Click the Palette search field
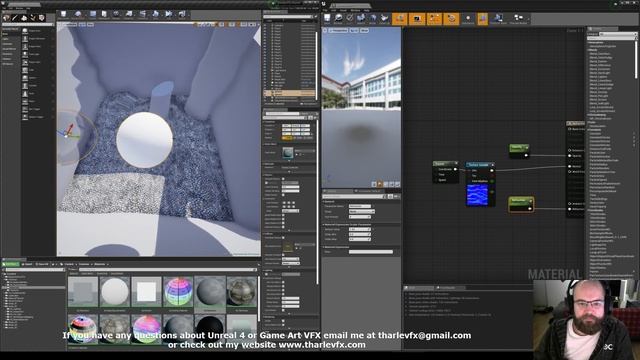640x360 pixels. click(611, 38)
